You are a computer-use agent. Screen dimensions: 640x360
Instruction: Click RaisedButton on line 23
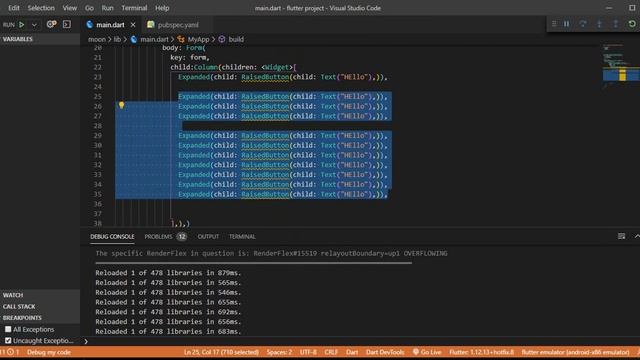[x=265, y=77]
